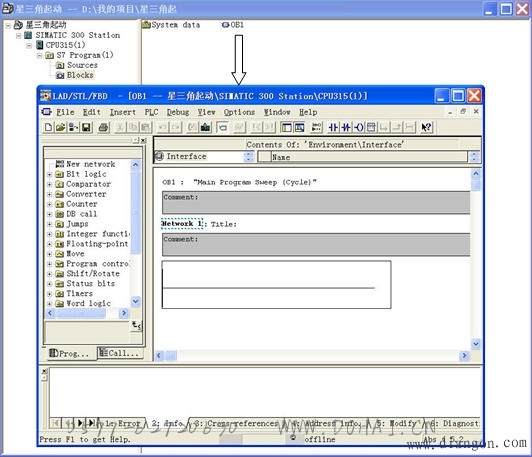The width and height of the screenshot is (532, 457).
Task: Click the Print toolbar icon
Action: coord(103,127)
